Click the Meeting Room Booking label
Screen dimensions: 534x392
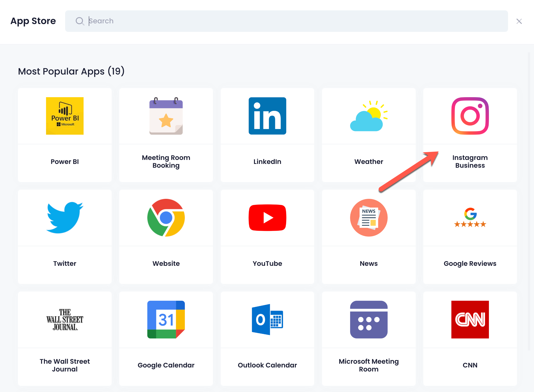pyautogui.click(x=166, y=162)
